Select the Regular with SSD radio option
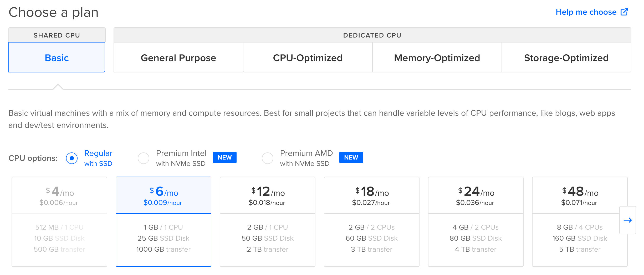Screen dimensions: 644x275 (x=72, y=158)
